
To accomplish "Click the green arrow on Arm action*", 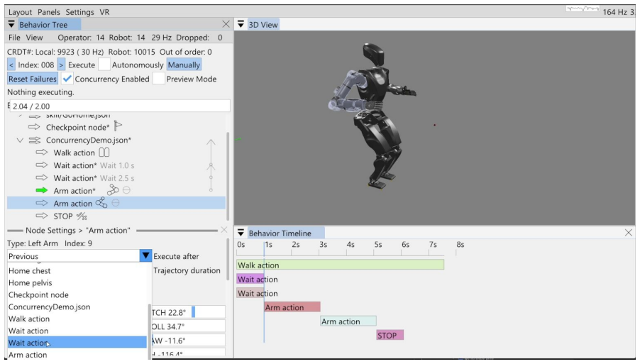I will tap(42, 190).
